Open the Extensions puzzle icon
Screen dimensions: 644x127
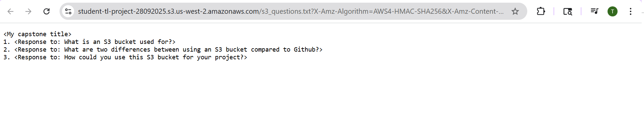(541, 11)
